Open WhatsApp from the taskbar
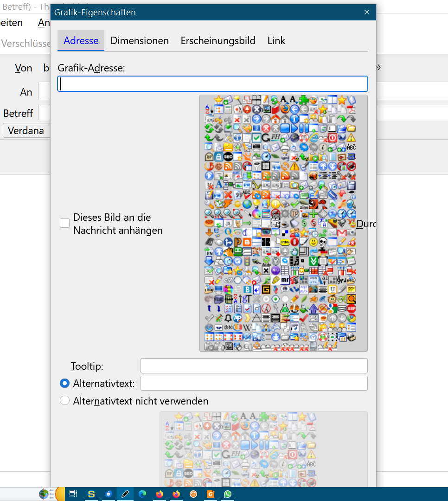The width and height of the screenshot is (448, 501). [227, 494]
